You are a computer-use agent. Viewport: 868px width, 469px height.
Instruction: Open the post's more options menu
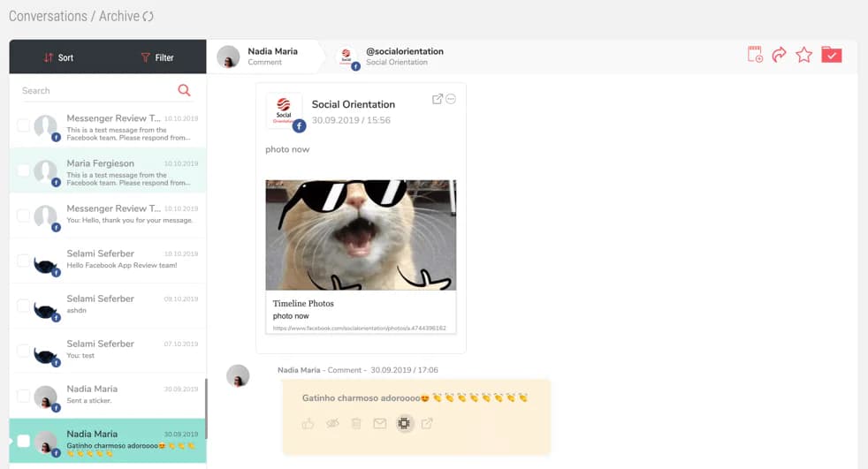tap(451, 99)
